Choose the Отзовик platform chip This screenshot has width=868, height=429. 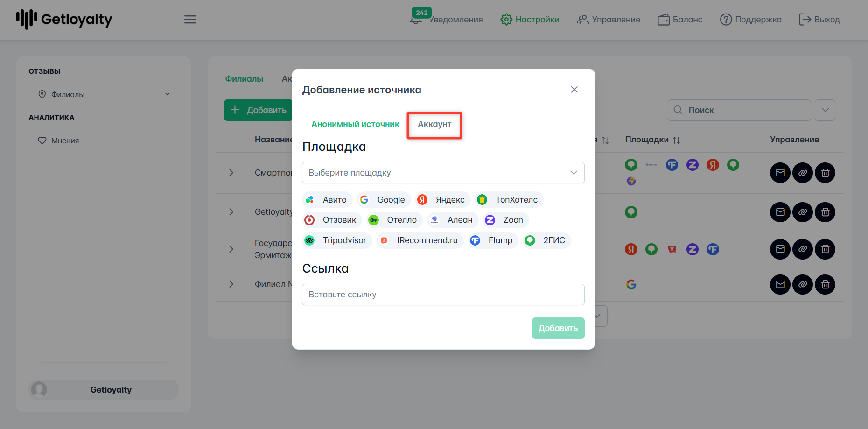(x=332, y=220)
